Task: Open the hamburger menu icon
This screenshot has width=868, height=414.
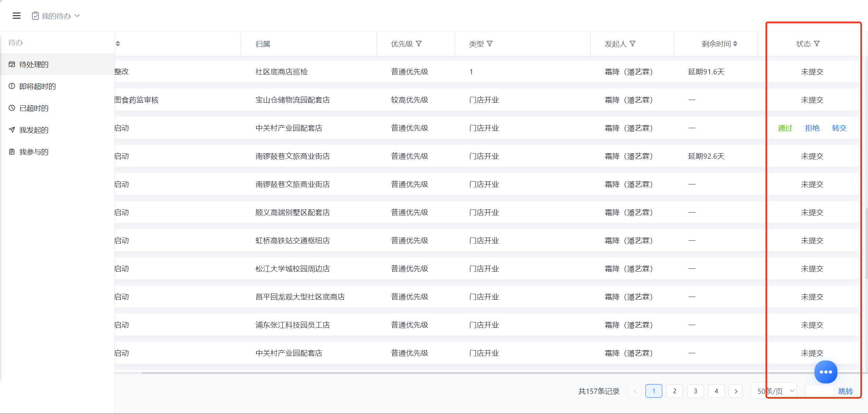Action: [17, 16]
